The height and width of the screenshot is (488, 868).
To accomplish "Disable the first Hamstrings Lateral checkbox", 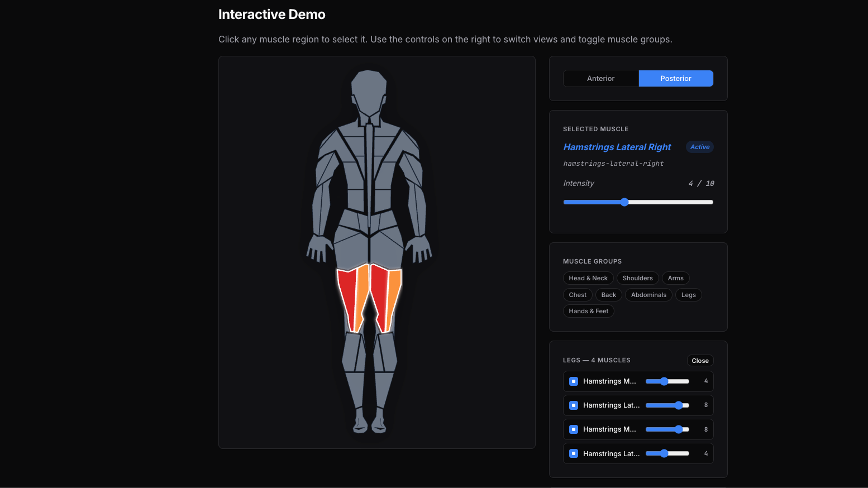I will (x=573, y=405).
